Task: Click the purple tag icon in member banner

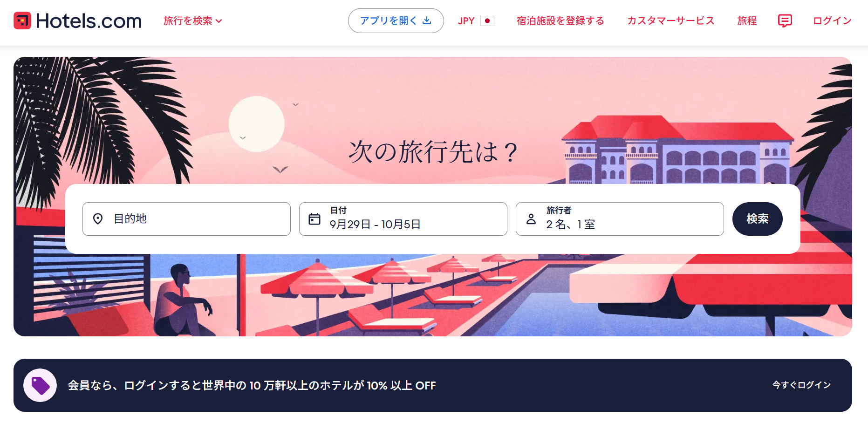Action: pos(40,385)
